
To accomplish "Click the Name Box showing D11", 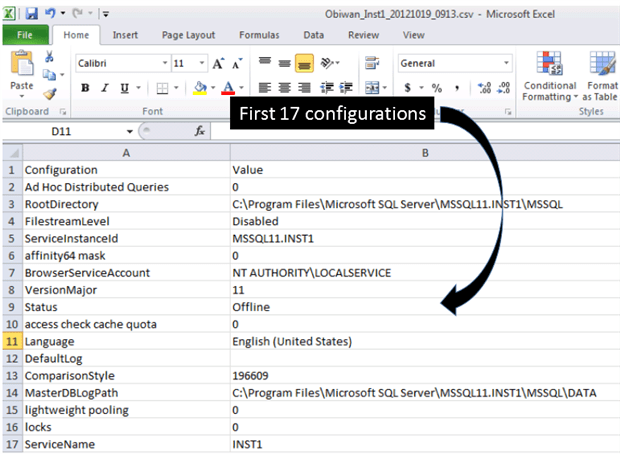I will point(61,131).
